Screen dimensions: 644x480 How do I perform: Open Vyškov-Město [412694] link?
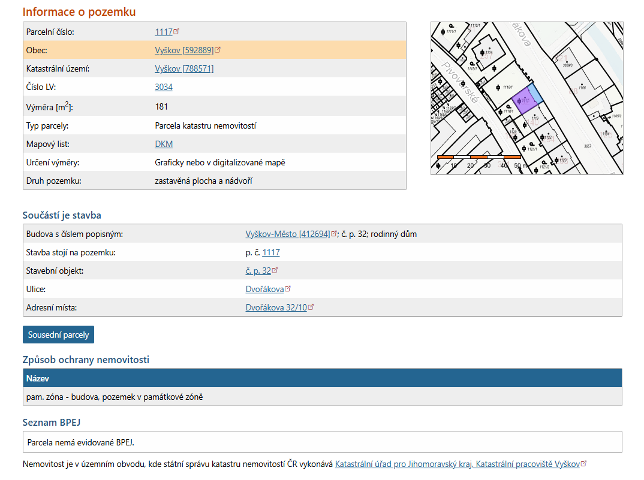point(288,234)
